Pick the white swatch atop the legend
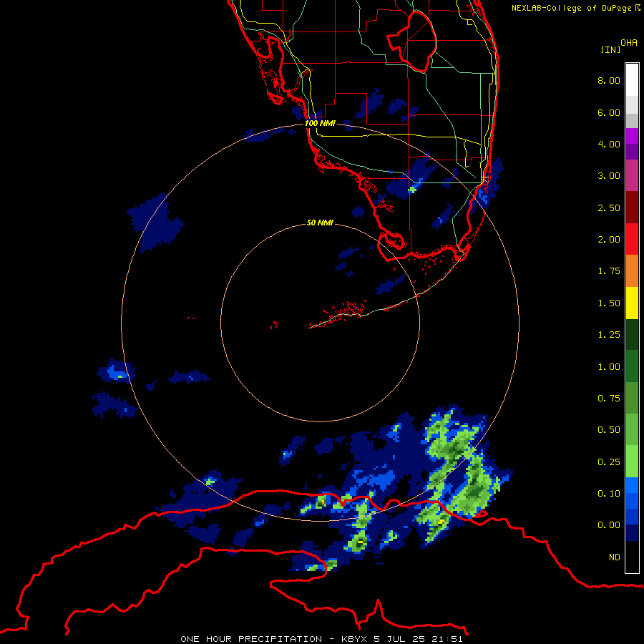This screenshot has width=644, height=644. tap(632, 79)
